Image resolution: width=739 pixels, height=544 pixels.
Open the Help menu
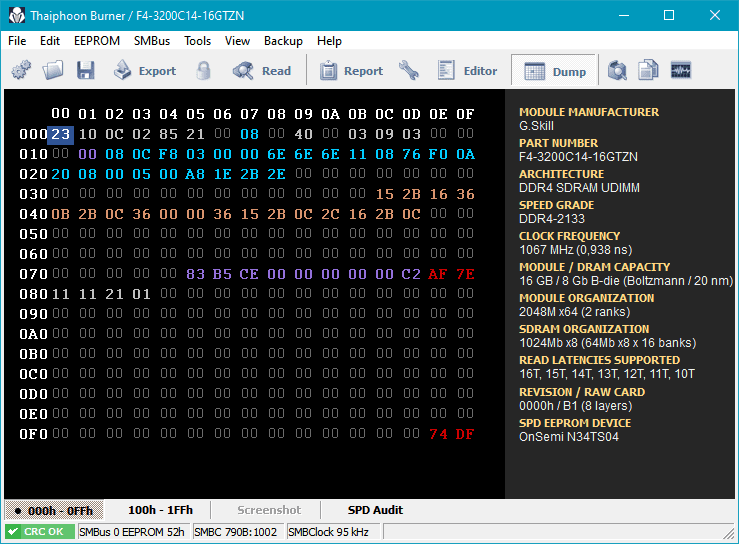tap(329, 41)
